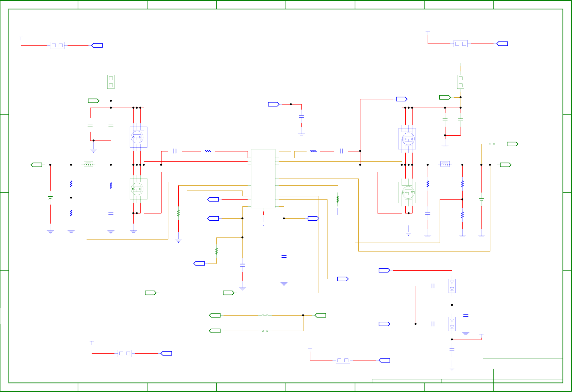
Task: Select lower solder bridge between bottom green ports
Action: 265,331
